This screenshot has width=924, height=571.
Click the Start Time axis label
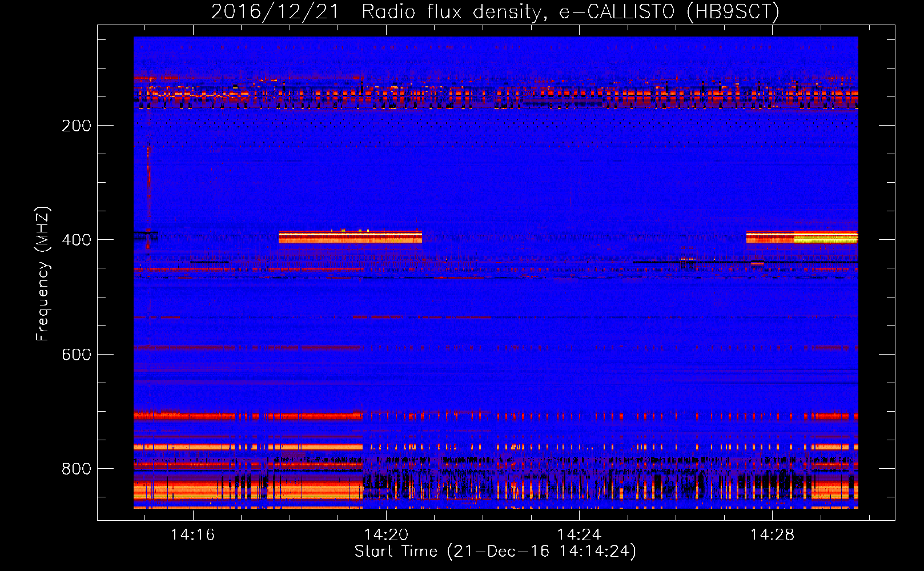point(495,552)
